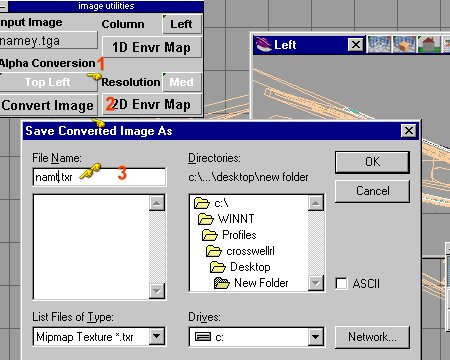Viewport: 450px width, 360px height.
Task: Confirm saving with the OK button
Action: pyautogui.click(x=372, y=162)
